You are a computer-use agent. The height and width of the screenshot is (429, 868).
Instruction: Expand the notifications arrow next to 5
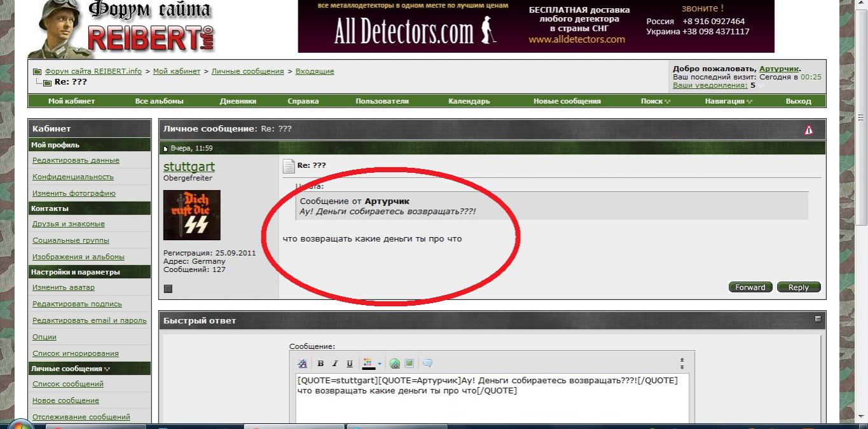pyautogui.click(x=761, y=86)
